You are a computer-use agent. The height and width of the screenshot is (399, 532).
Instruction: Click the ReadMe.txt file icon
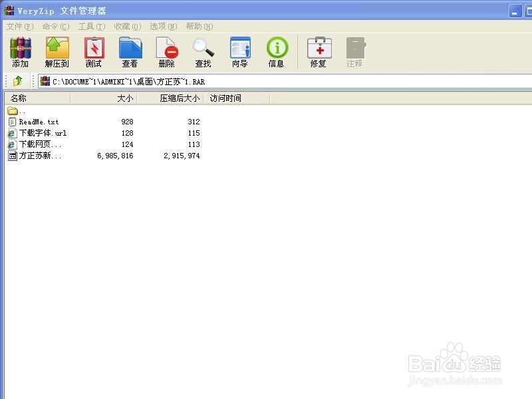[12, 122]
